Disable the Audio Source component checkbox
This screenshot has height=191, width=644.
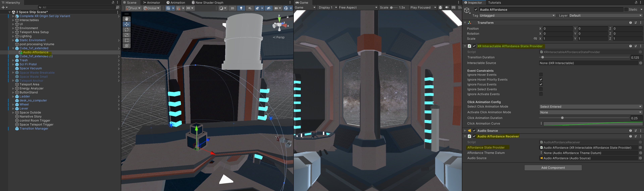pyautogui.click(x=474, y=131)
